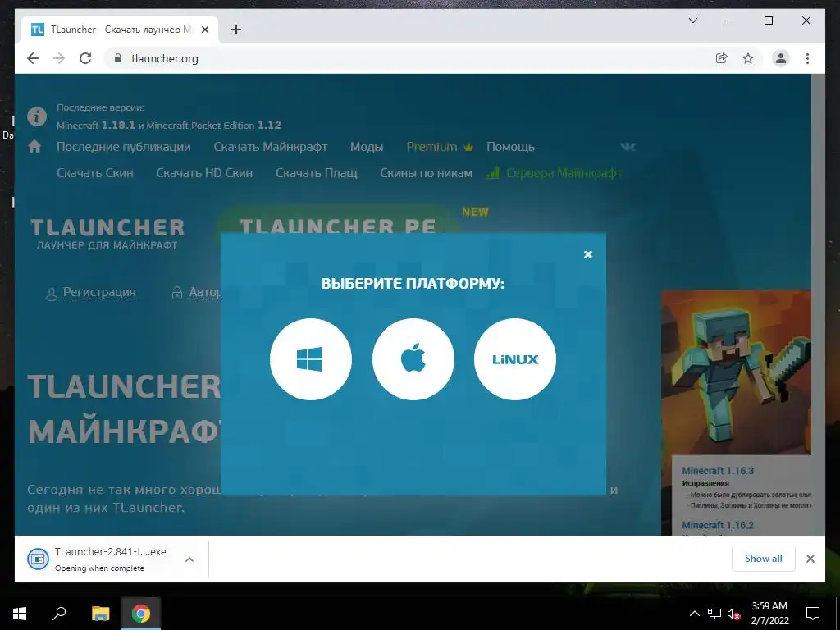Open Последние публикации menu item
Viewport: 840px width, 630px height.
(123, 147)
